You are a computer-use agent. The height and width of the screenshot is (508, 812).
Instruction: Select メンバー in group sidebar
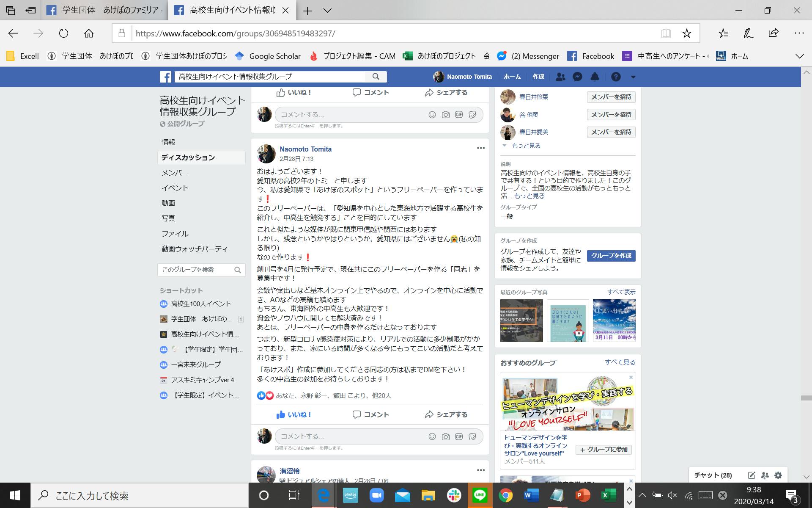pos(175,173)
